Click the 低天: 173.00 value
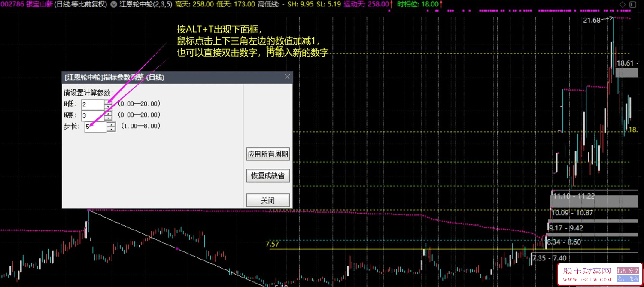 (x=235, y=4)
